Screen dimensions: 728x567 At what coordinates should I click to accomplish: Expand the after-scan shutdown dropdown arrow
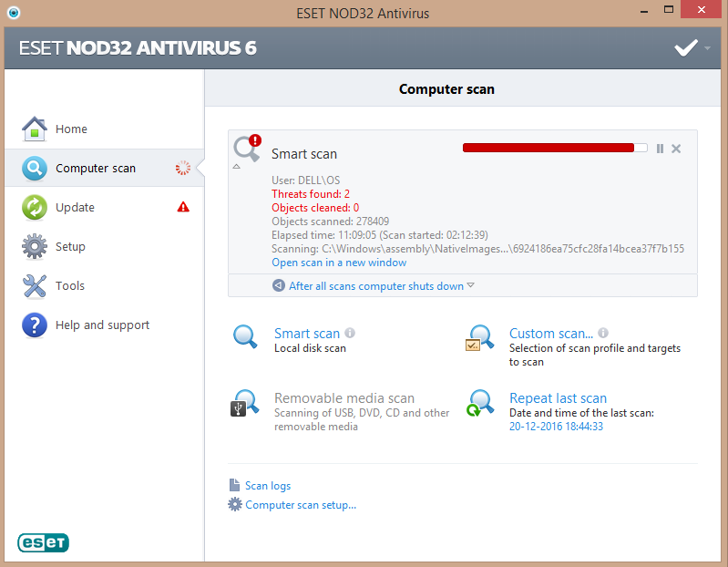pyautogui.click(x=470, y=285)
